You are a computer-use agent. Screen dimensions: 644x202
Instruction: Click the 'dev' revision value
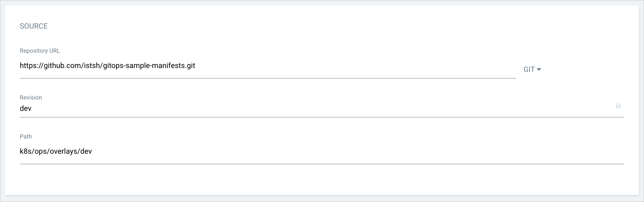[x=25, y=108]
